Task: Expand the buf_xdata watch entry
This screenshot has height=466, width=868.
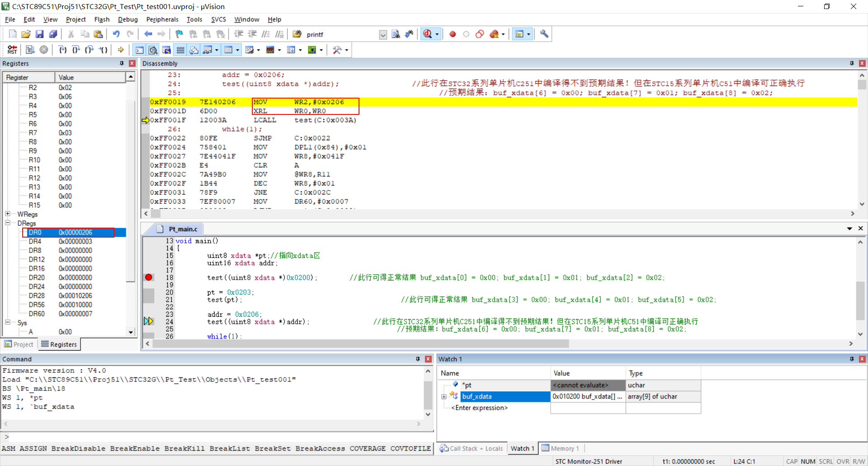Action: click(x=444, y=397)
